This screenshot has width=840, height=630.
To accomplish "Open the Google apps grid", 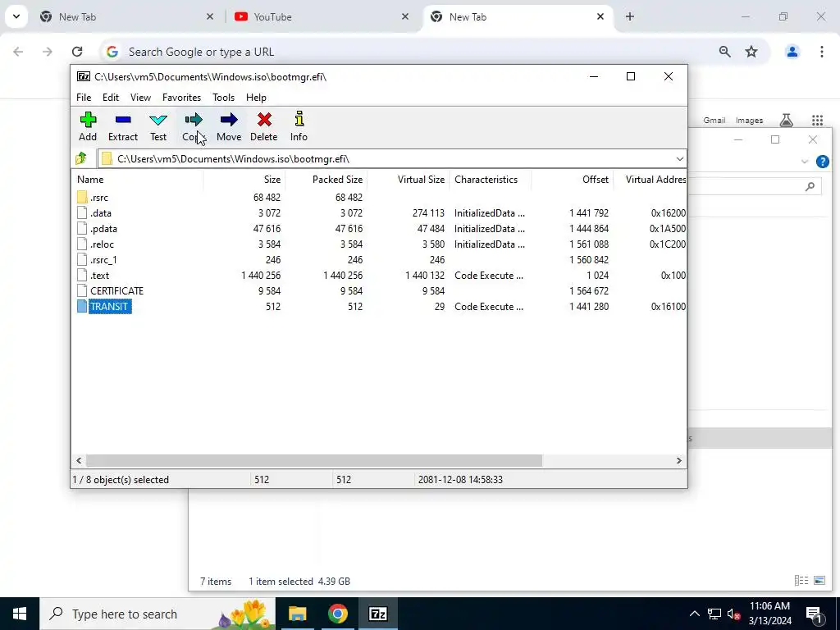I will click(817, 120).
